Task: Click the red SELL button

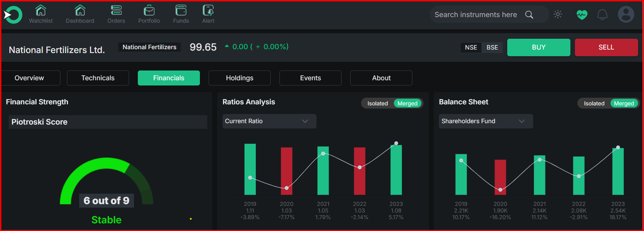Action: coord(606,47)
